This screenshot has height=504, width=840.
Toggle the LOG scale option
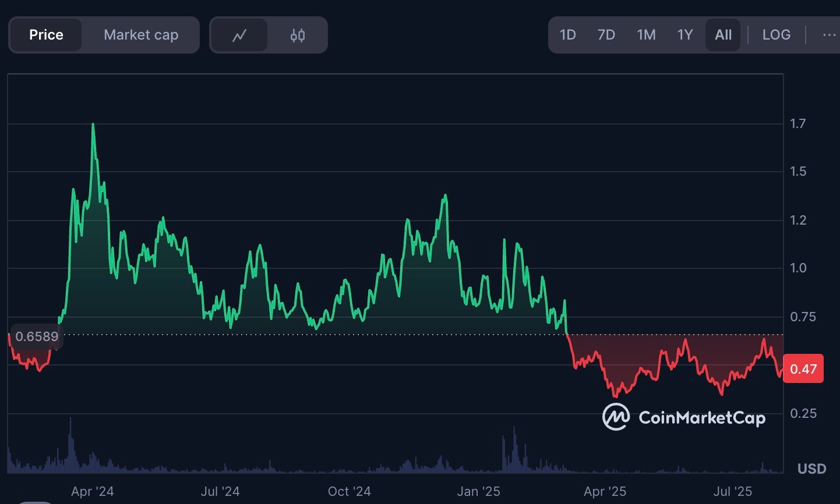[x=777, y=35]
